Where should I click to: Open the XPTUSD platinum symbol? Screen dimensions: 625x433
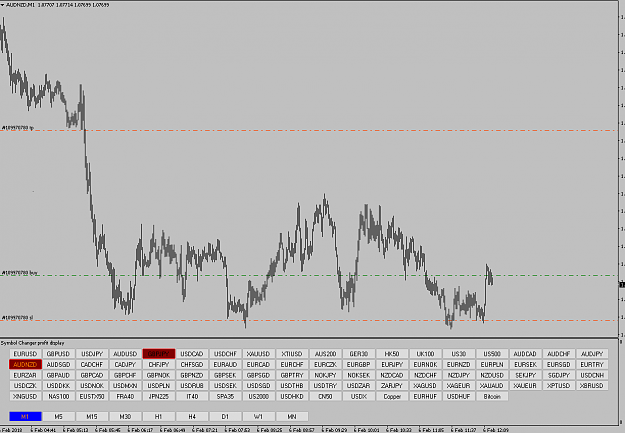point(558,386)
